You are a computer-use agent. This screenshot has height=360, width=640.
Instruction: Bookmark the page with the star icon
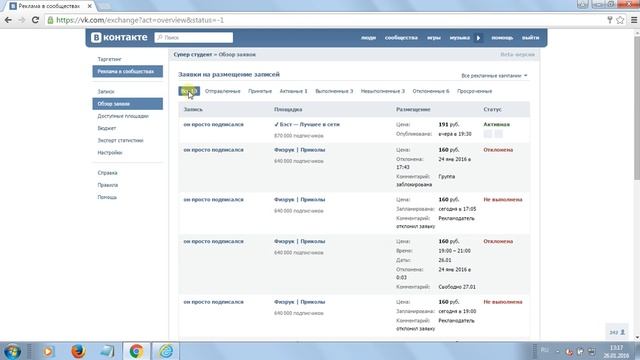(620, 20)
